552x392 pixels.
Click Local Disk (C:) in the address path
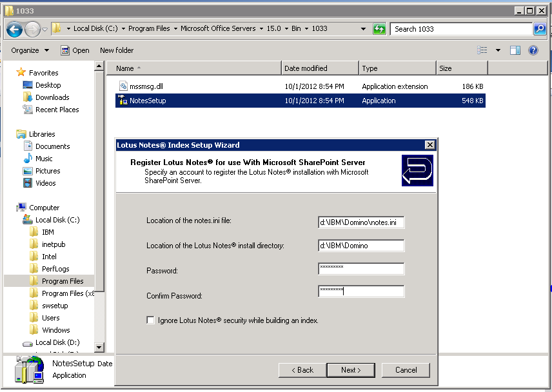pos(95,28)
